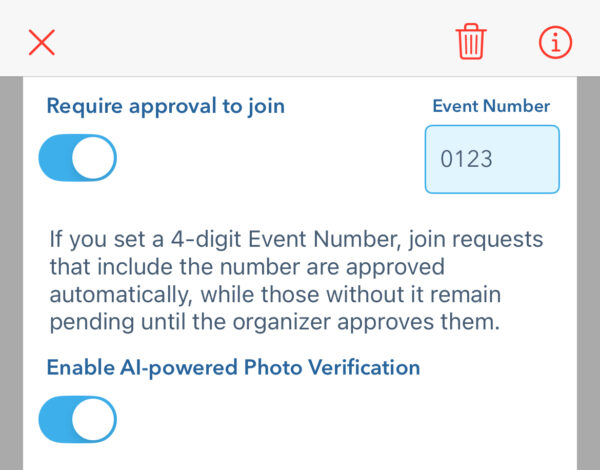Open the circled info icon
The height and width of the screenshot is (470, 600).
click(555, 42)
